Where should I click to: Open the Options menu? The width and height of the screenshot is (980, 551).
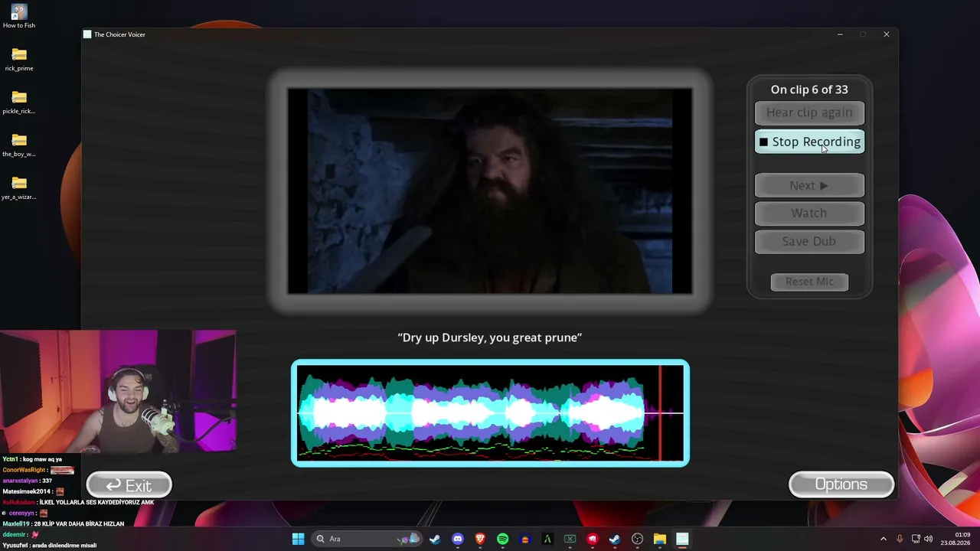[841, 484]
